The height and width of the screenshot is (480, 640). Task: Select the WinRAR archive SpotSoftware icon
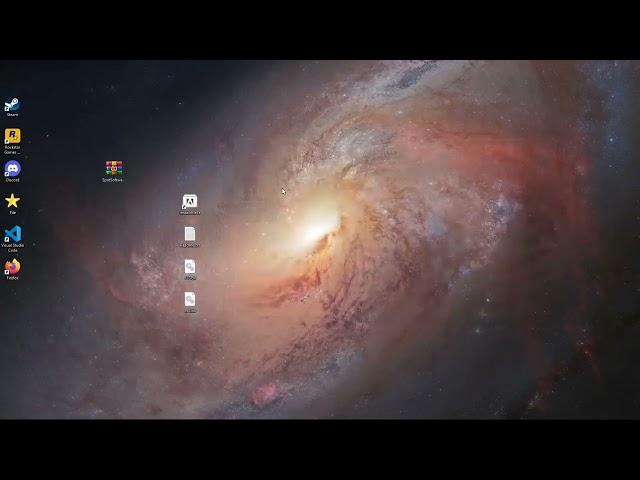113,171
